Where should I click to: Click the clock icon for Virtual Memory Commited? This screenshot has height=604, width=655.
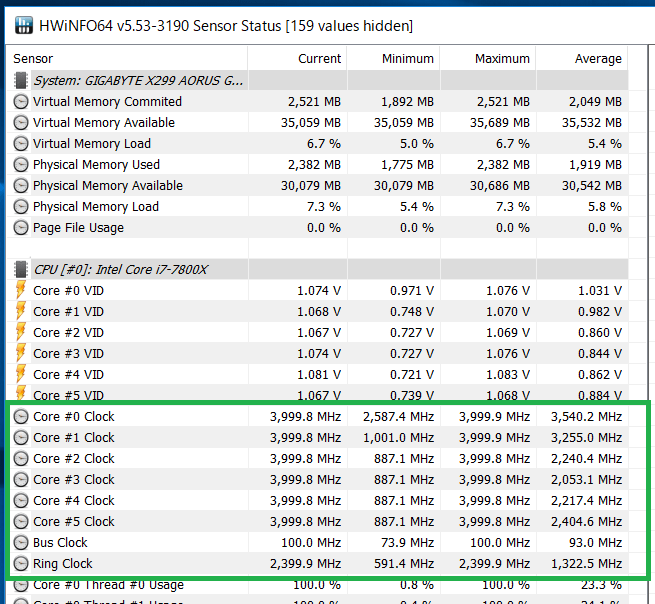21,102
